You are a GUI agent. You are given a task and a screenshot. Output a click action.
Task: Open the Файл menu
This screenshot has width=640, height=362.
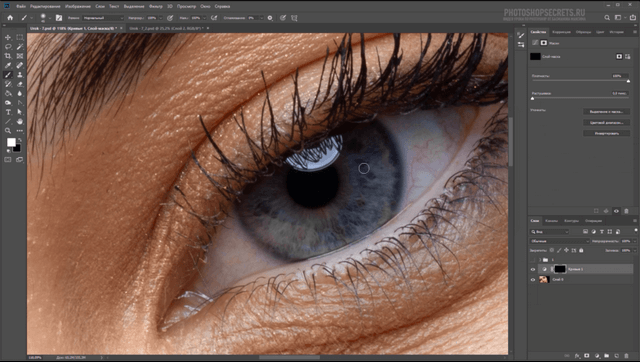point(21,6)
